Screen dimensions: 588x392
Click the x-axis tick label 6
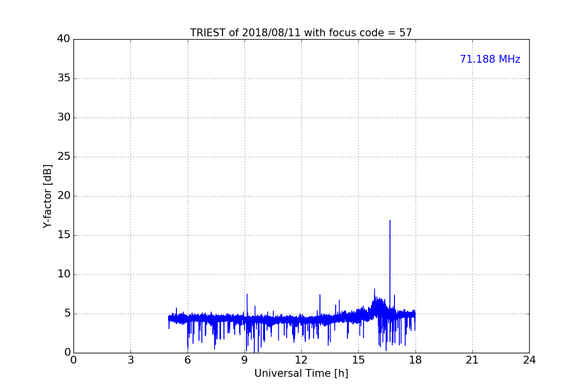click(x=188, y=360)
